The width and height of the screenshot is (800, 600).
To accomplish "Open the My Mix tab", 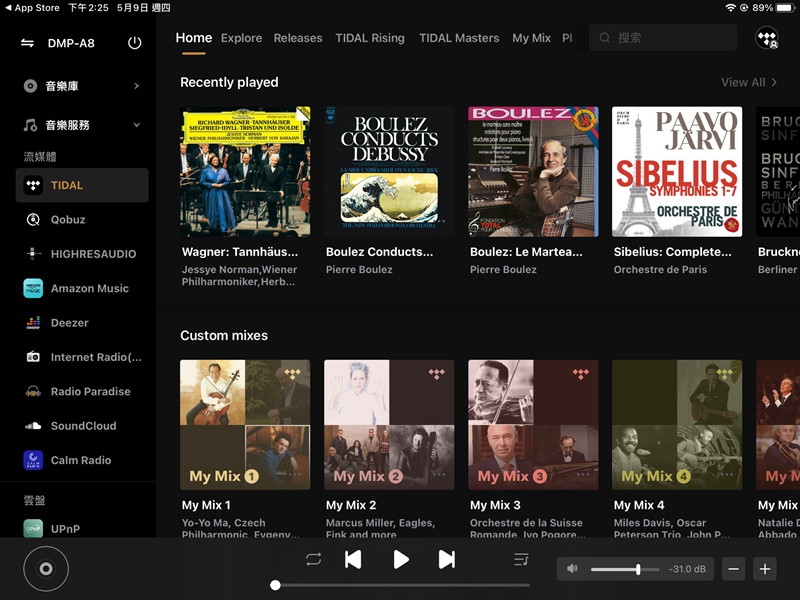I will 532,38.
